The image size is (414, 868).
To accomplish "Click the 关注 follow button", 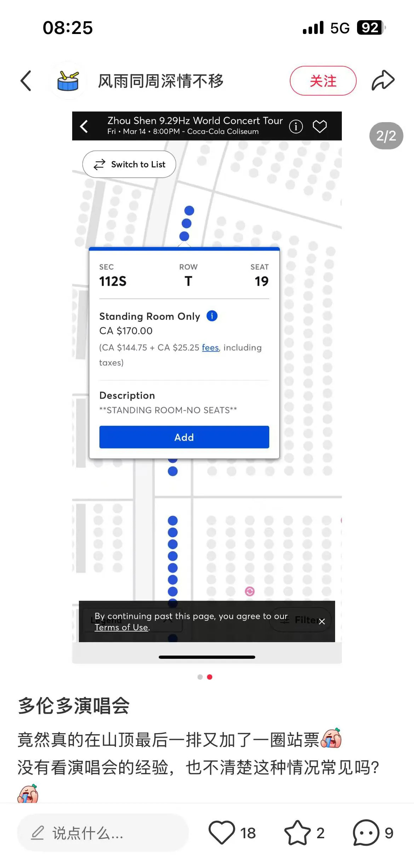I will point(323,81).
